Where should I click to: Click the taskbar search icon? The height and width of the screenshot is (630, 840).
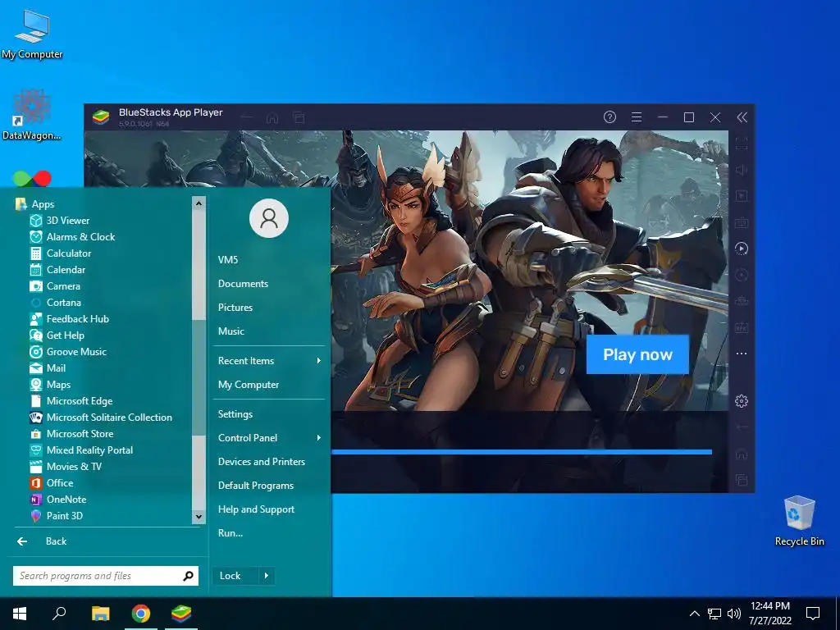pyautogui.click(x=59, y=614)
